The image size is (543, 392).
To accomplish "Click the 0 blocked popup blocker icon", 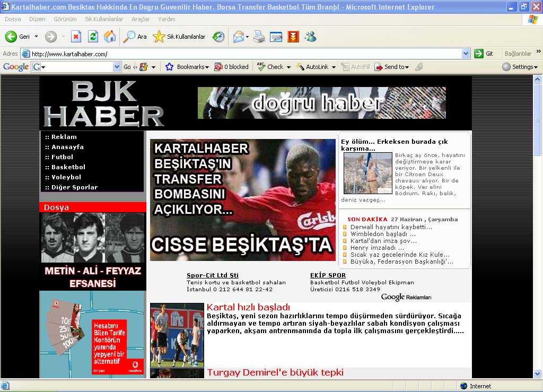I will 218,67.
